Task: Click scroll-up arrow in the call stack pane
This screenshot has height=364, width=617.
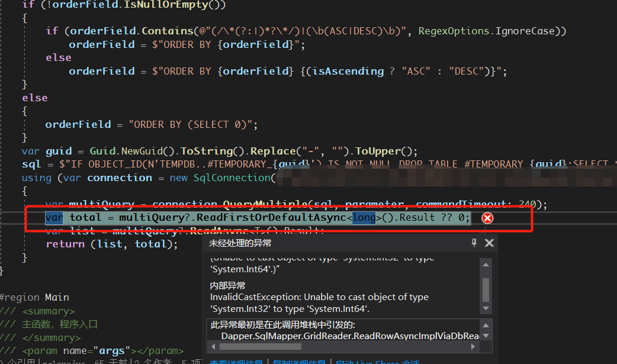Action: coord(486,326)
